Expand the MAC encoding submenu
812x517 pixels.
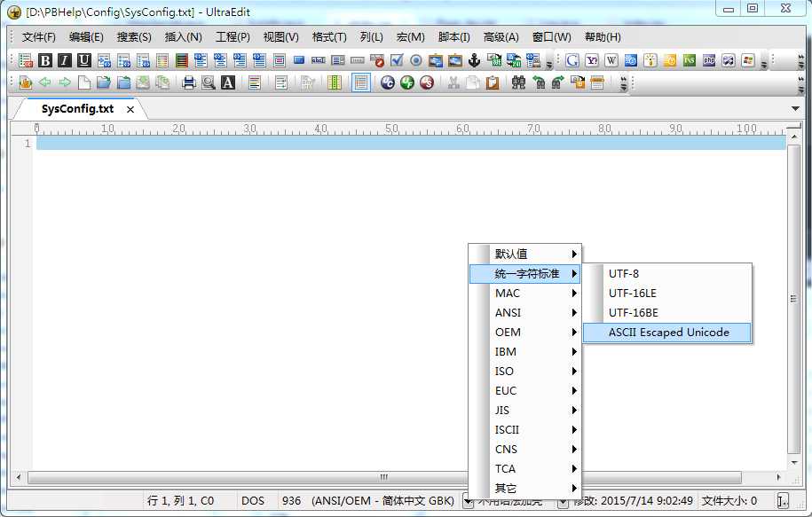524,293
